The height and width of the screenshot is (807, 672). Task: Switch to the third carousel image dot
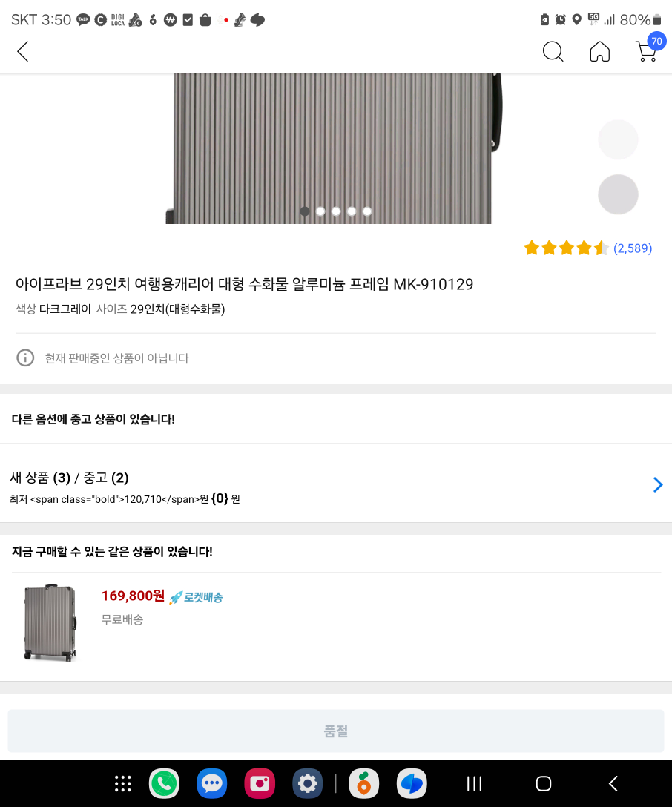coord(336,211)
